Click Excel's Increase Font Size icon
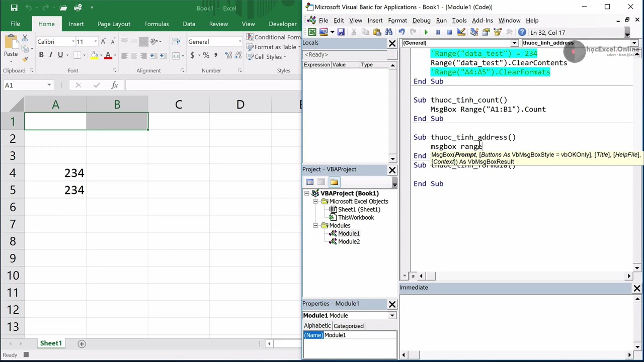This screenshot has width=644, height=362. pos(103,42)
